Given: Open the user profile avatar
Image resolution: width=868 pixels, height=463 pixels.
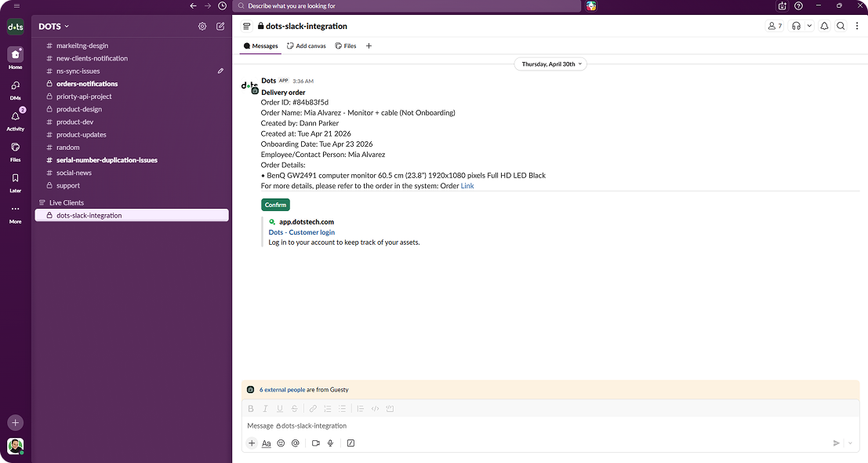Looking at the screenshot, I should [15, 446].
